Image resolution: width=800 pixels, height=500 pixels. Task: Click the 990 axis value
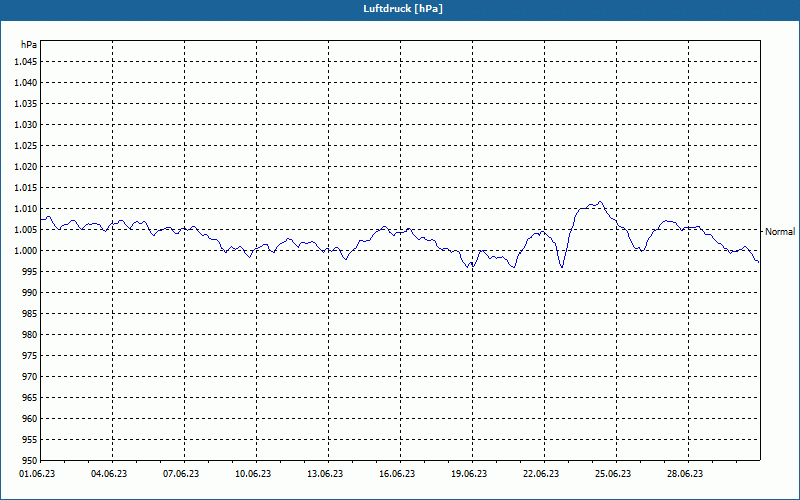coord(30,292)
